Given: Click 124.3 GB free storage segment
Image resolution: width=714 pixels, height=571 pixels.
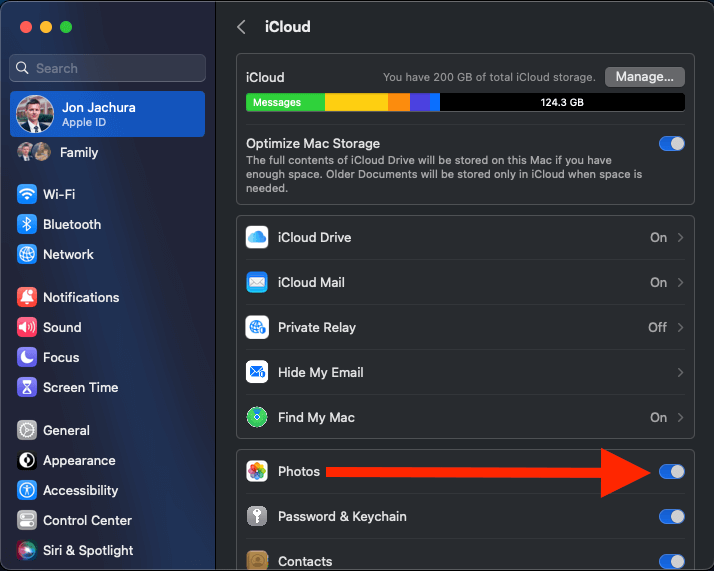Looking at the screenshot, I should click(562, 102).
